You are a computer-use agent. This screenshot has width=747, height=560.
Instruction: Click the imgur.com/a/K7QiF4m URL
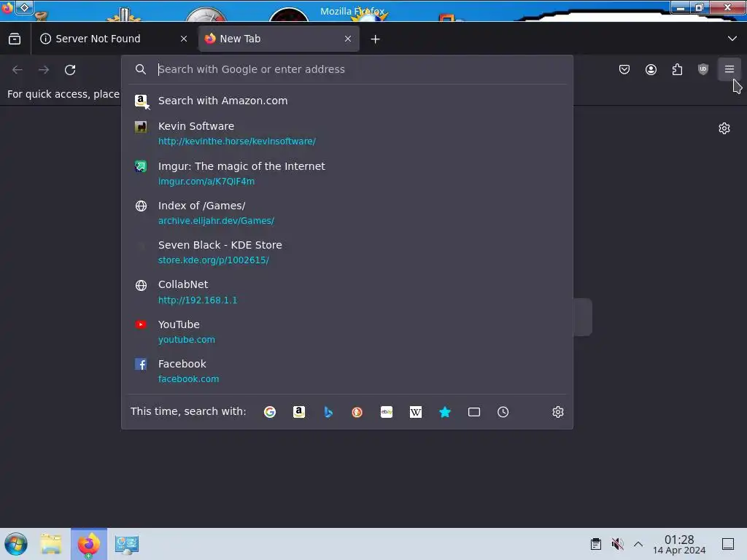pyautogui.click(x=206, y=182)
